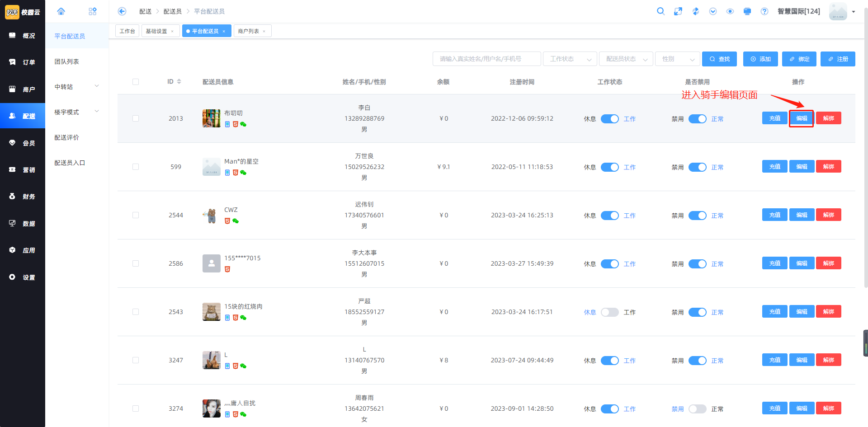Screen dimensions: 868x427
Task: Open 配送评价 in the submenu
Action: pyautogui.click(x=77, y=137)
